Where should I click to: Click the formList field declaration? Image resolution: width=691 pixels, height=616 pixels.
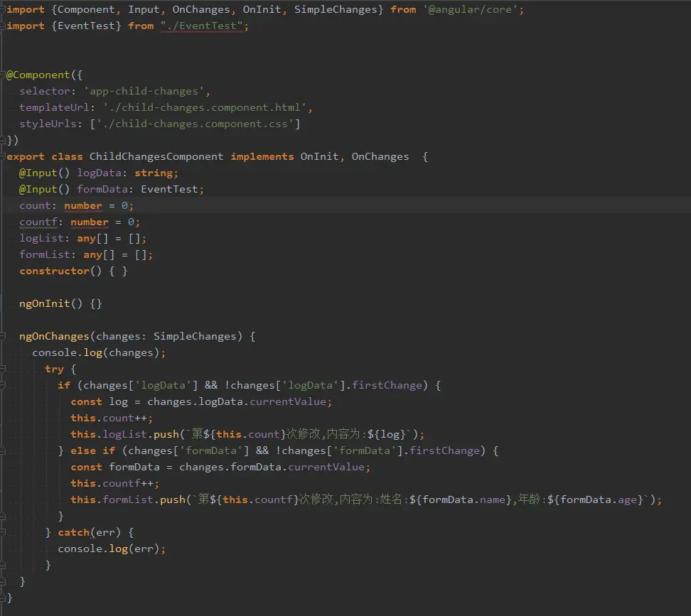pyautogui.click(x=86, y=254)
